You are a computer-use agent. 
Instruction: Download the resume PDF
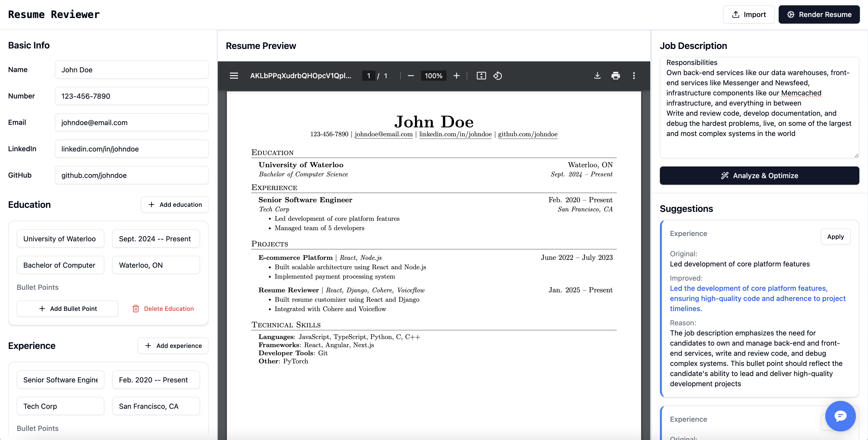[x=597, y=76]
